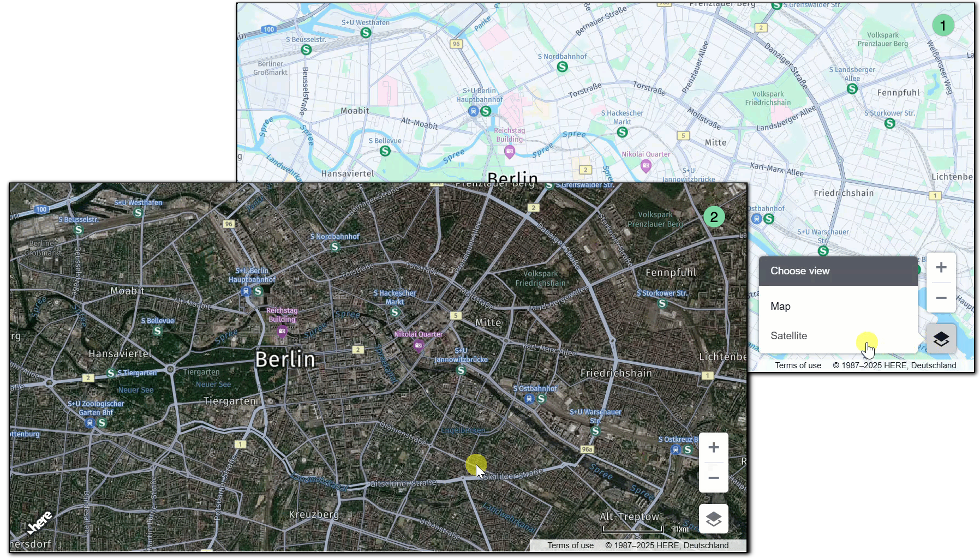Toggle the Choose view panel via layers button
Screen dimensions: 980x558
[x=941, y=338]
